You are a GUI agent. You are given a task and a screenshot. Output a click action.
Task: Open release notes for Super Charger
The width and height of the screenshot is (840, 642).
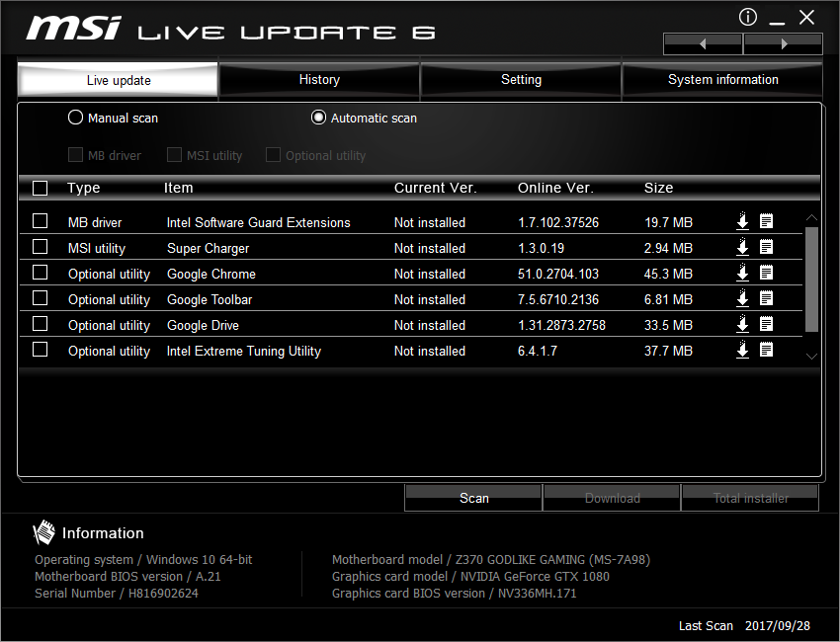pyautogui.click(x=767, y=247)
